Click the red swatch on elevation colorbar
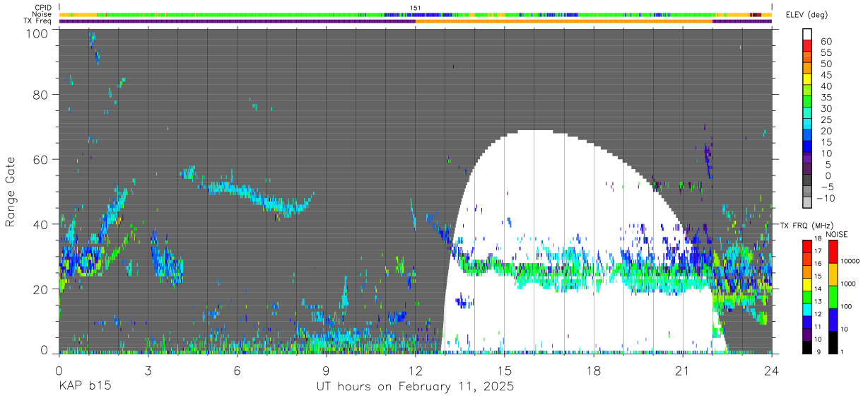 [807, 45]
